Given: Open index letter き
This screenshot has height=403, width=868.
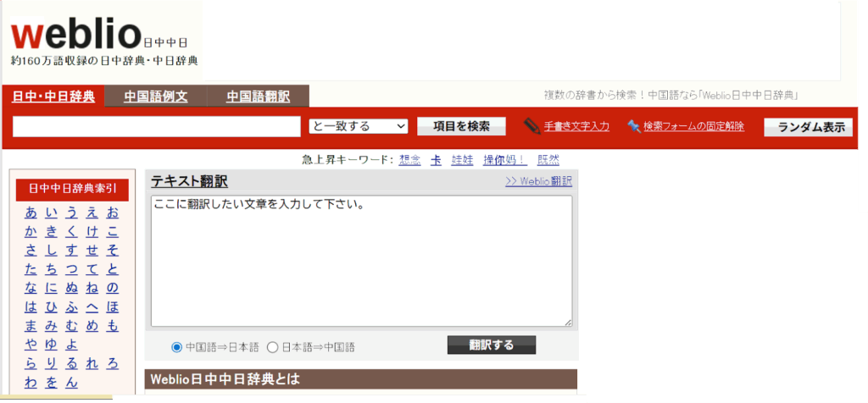Looking at the screenshot, I should (x=52, y=232).
